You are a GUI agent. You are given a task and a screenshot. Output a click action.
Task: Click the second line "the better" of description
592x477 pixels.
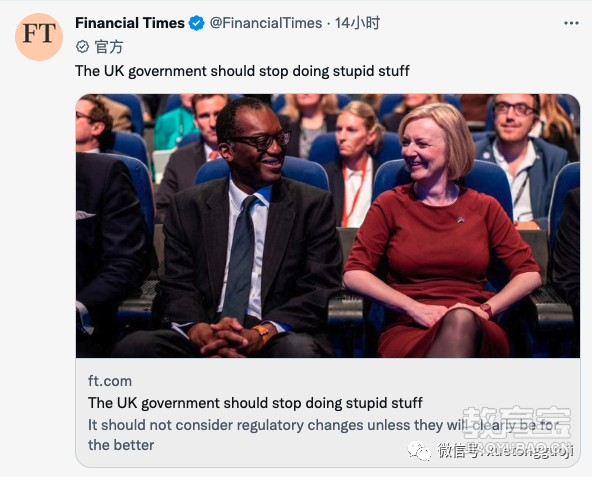[x=121, y=445]
